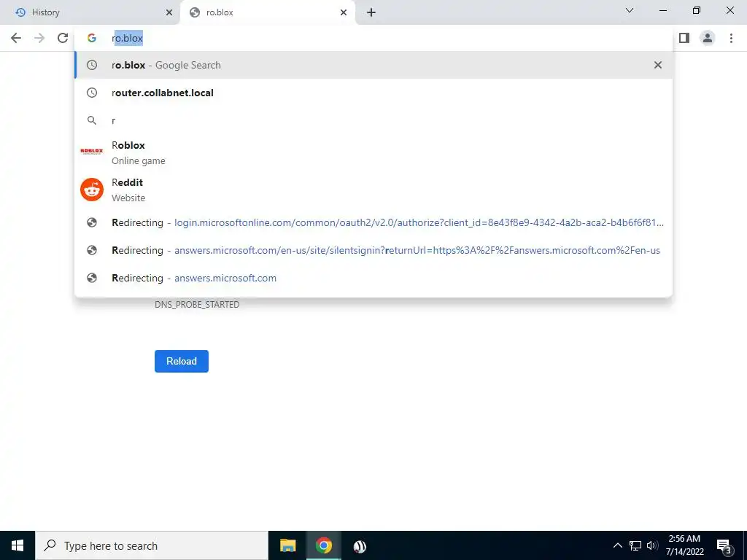747x560 pixels.
Task: Click the Google icon in the address bar
Action: click(x=92, y=38)
